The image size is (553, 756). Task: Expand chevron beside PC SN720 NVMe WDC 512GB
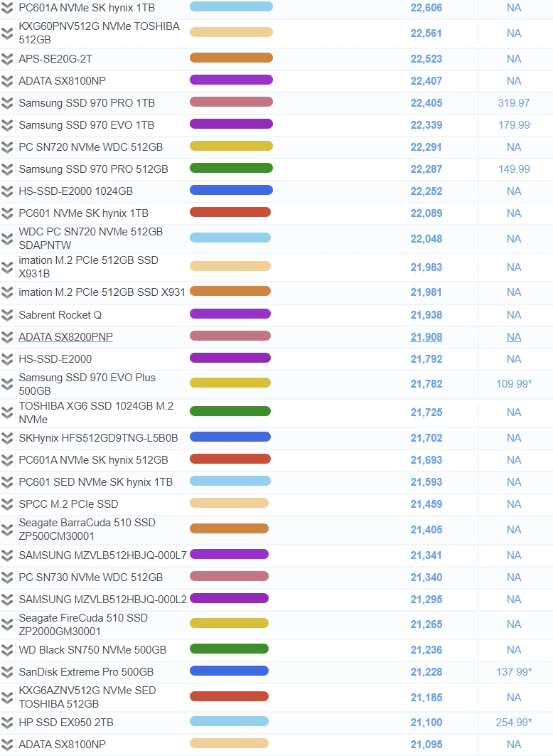(6, 147)
